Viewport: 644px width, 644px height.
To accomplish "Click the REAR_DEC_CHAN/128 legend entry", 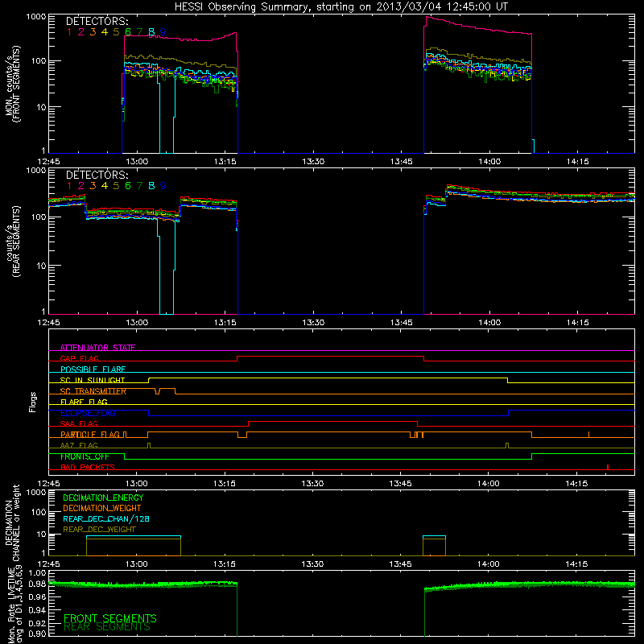I will click(106, 518).
